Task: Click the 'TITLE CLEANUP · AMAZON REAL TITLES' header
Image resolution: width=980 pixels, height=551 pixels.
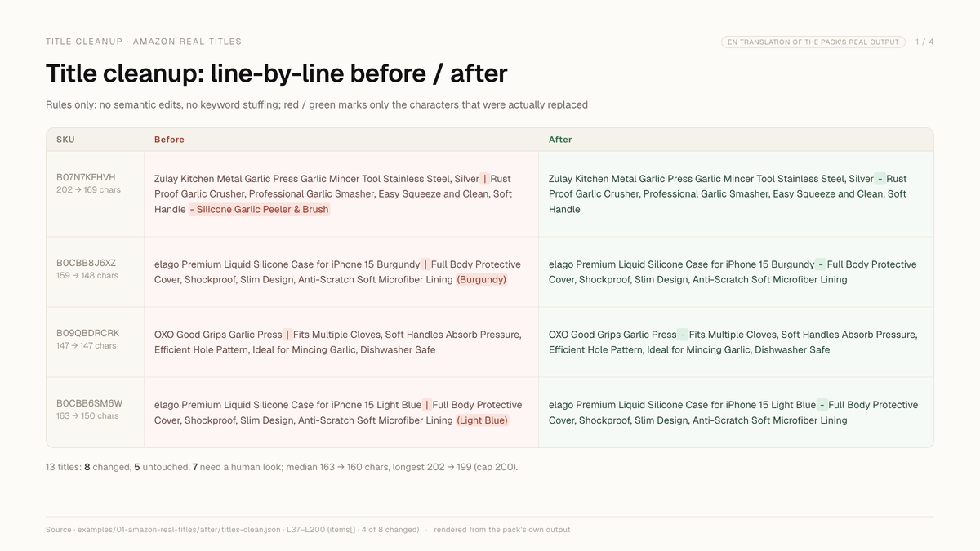Action: (144, 42)
